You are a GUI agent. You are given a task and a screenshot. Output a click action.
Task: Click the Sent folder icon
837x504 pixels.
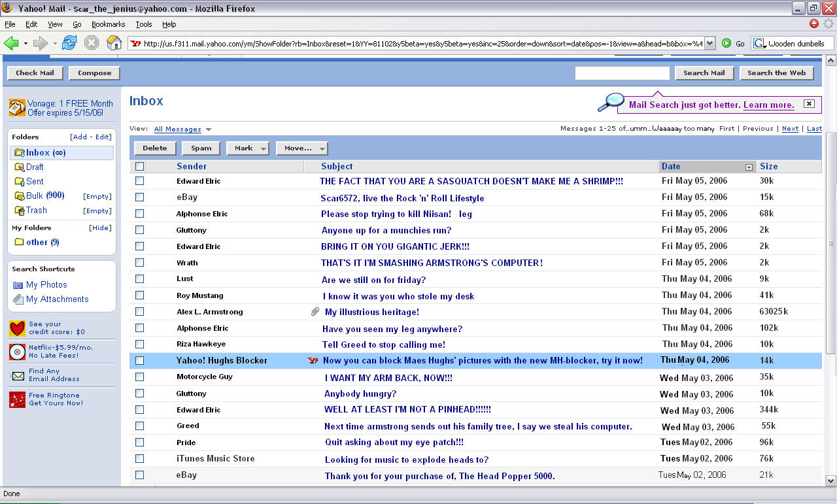(20, 182)
